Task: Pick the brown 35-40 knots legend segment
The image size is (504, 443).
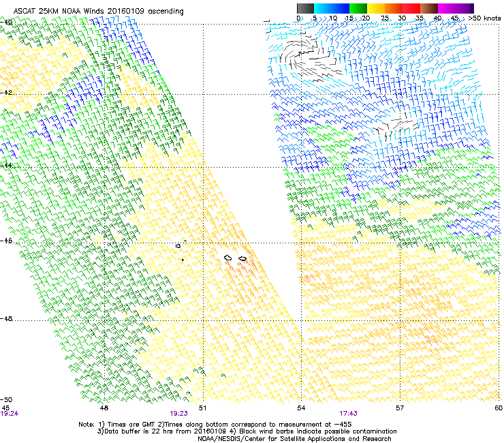Action: (429, 8)
